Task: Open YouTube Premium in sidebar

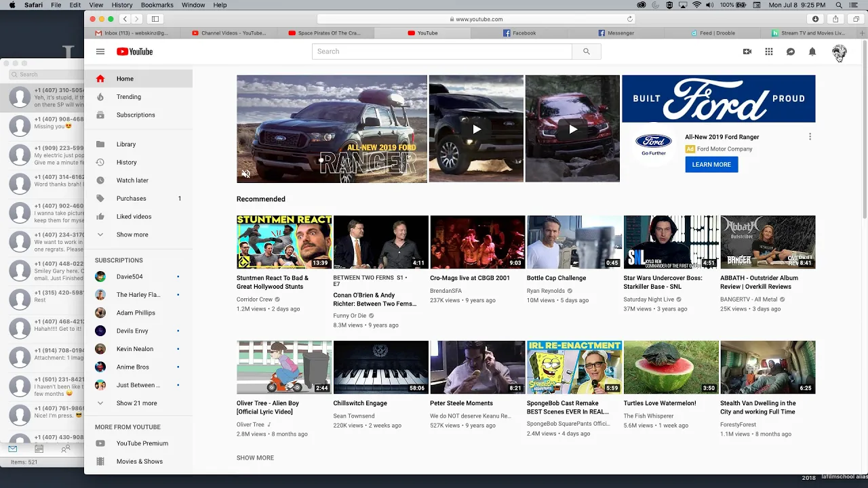Action: point(138,443)
